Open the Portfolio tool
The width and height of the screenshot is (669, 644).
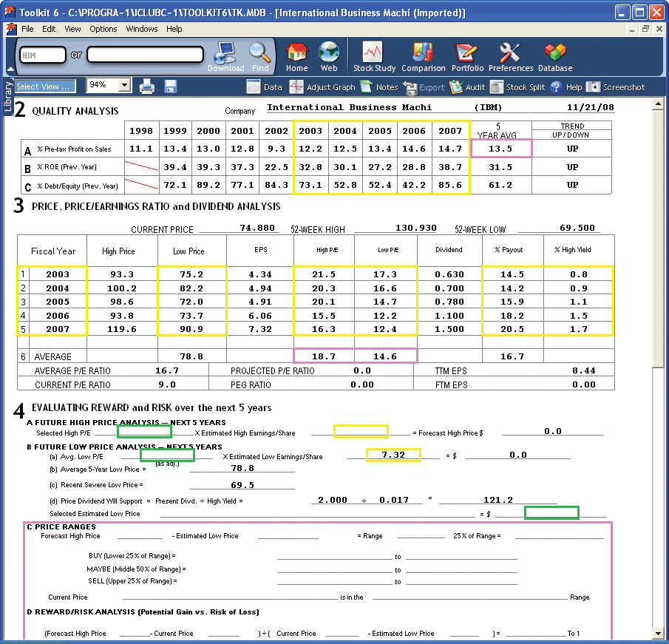tap(467, 55)
